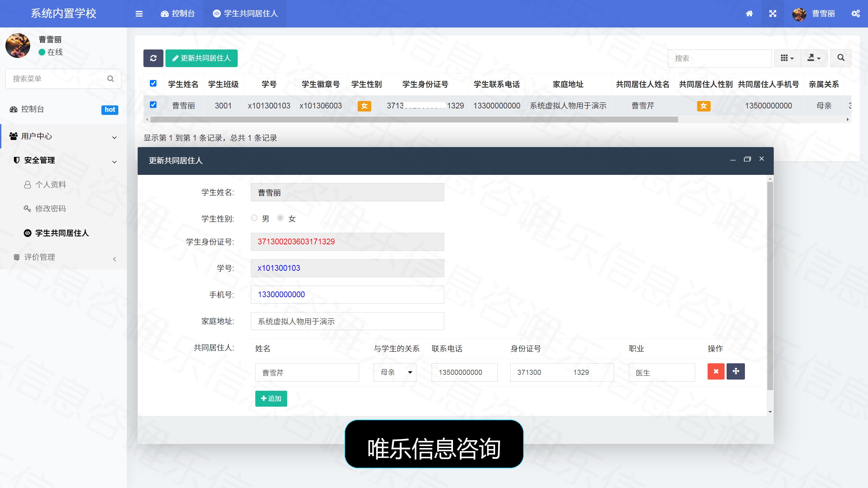Click 曹雪丽 username in top bar

coord(823,14)
